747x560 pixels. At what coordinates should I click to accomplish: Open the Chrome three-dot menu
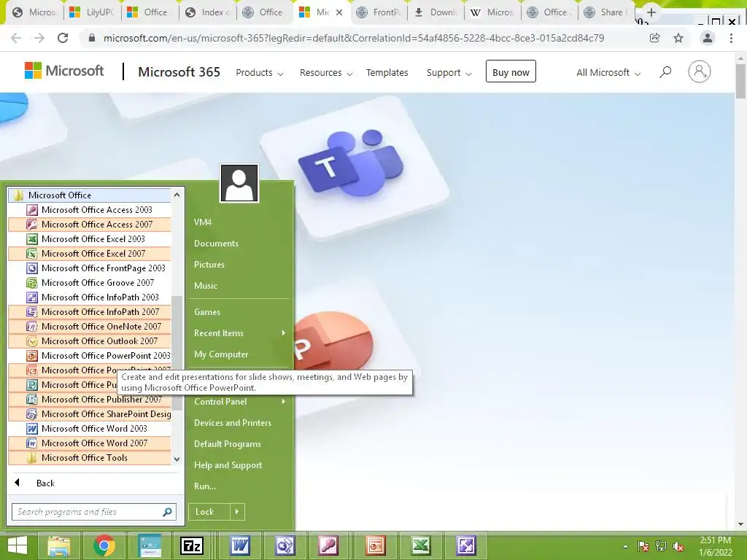[731, 38]
